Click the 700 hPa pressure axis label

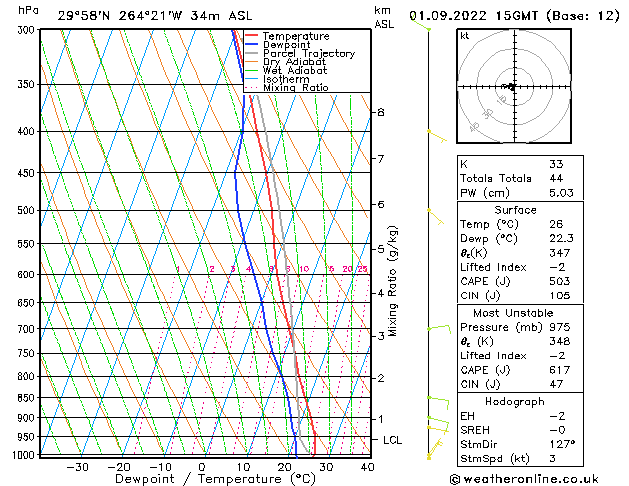26,329
